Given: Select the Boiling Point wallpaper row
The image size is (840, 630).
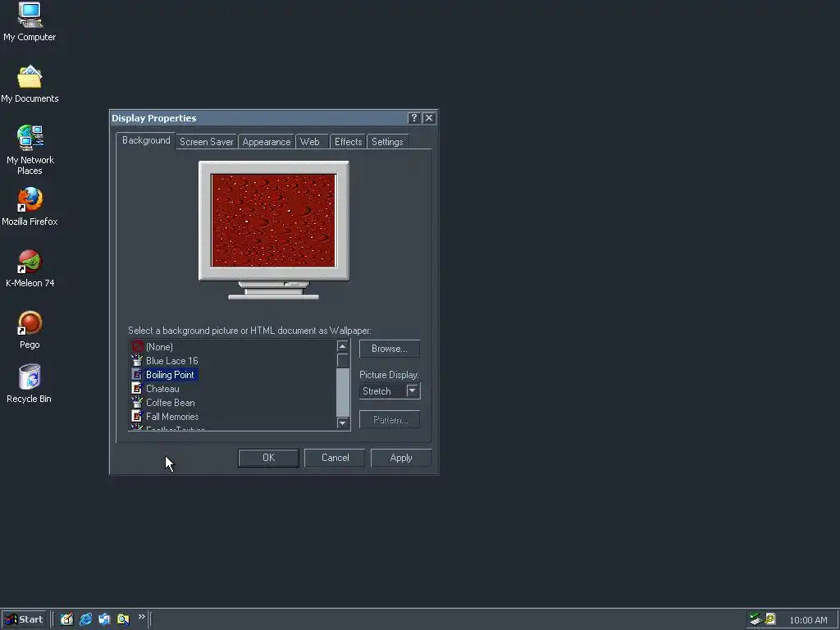Looking at the screenshot, I should pyautogui.click(x=170, y=374).
